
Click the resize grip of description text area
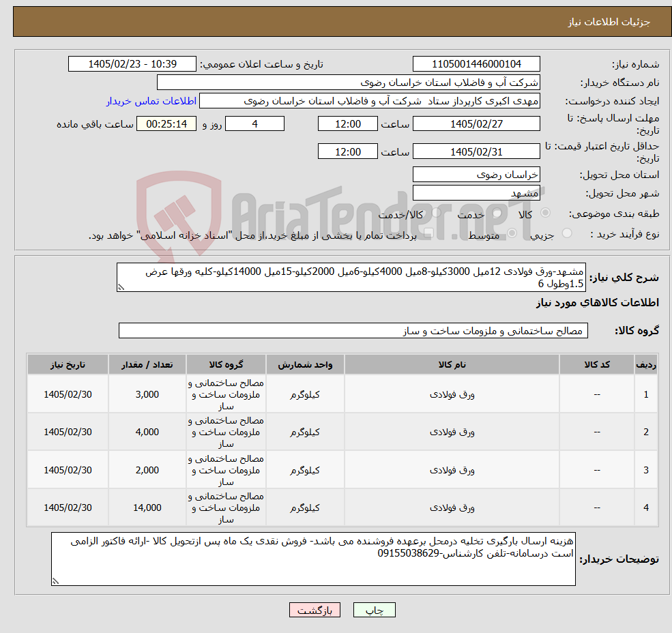click(x=121, y=288)
